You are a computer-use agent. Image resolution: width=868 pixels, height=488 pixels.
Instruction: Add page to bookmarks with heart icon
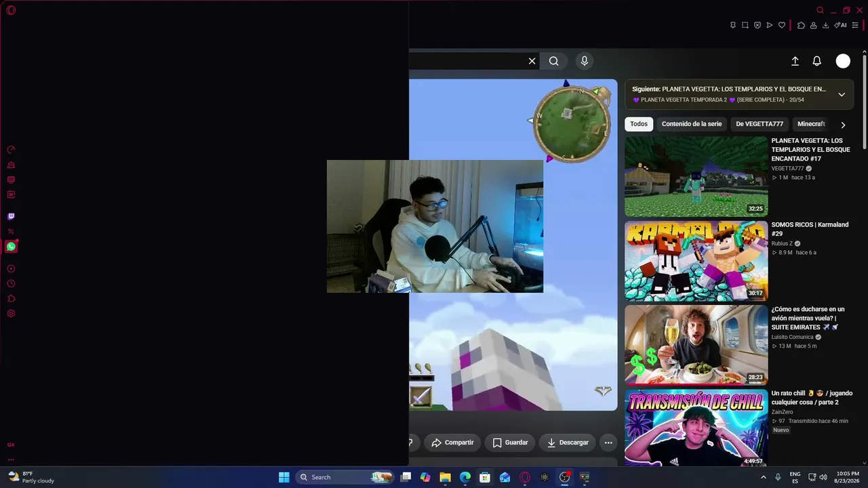[782, 25]
